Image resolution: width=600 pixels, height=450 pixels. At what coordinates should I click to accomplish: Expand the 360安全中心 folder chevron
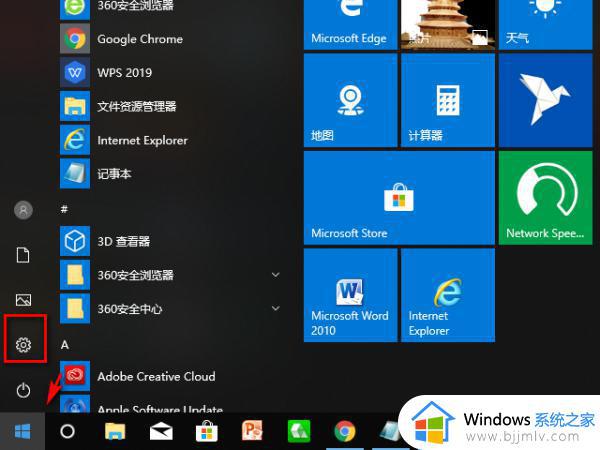pos(276,308)
